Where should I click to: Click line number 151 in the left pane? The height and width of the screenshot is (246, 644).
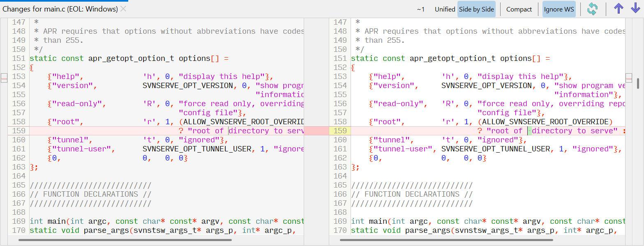tap(18, 58)
